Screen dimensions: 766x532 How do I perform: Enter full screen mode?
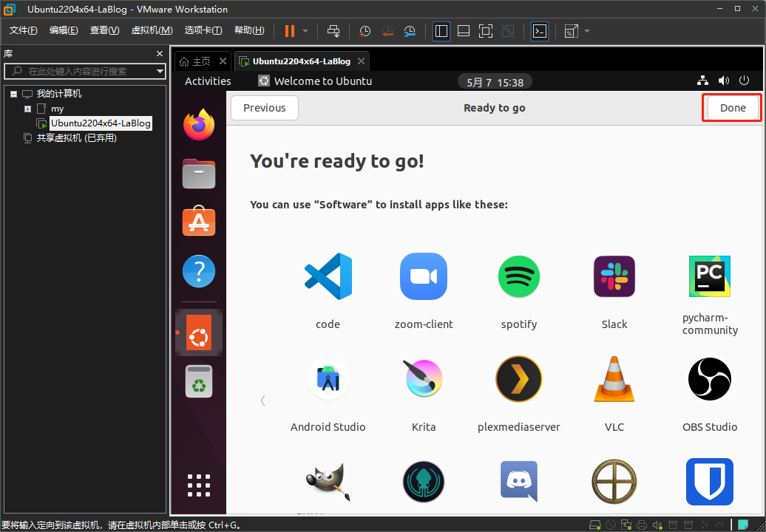(x=486, y=31)
